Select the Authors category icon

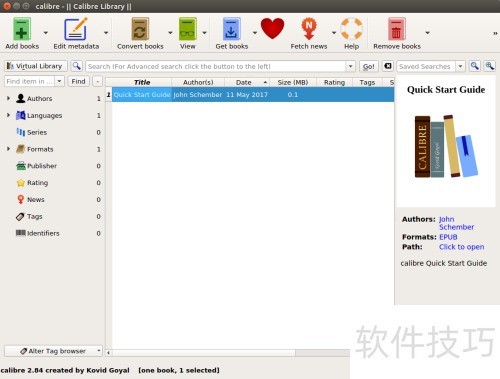tap(21, 98)
